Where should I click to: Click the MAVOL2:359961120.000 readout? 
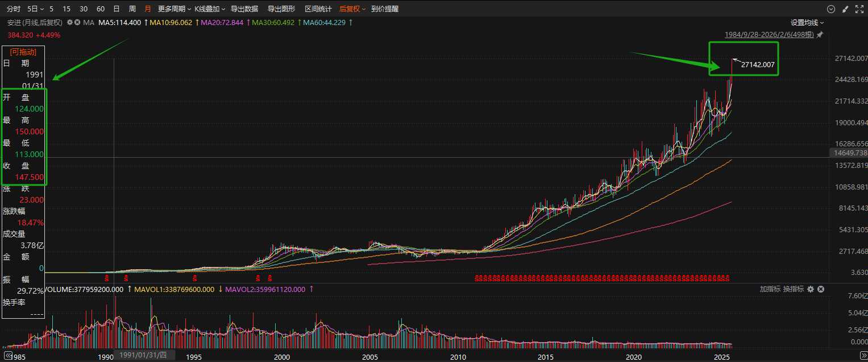coord(265,289)
